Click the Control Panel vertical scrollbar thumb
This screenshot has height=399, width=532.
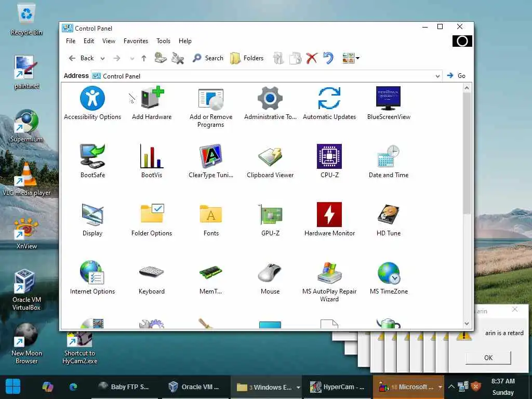(467, 153)
